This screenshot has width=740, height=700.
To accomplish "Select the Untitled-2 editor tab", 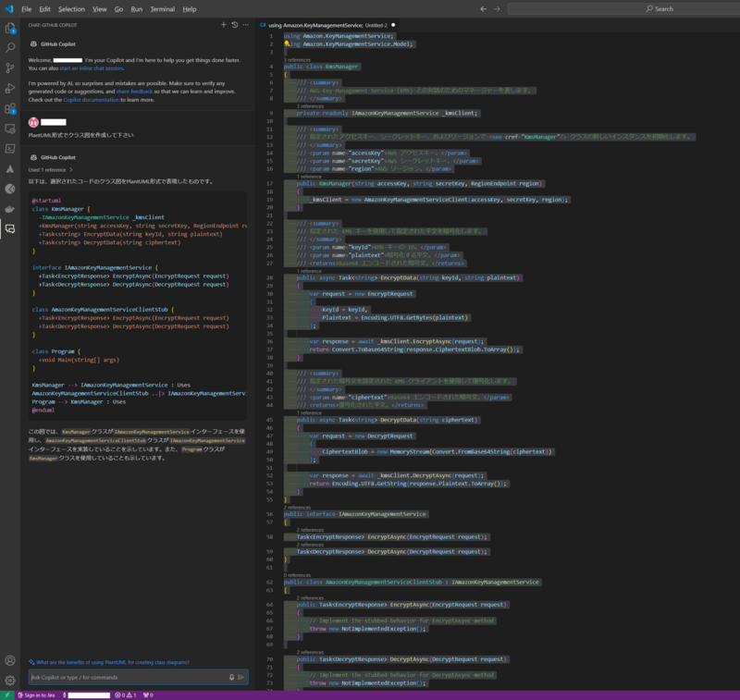I will click(327, 25).
